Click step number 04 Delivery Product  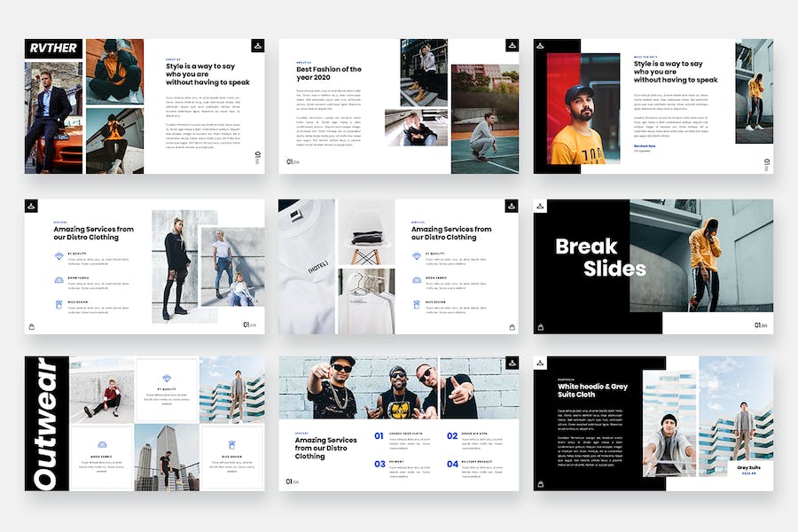click(452, 464)
